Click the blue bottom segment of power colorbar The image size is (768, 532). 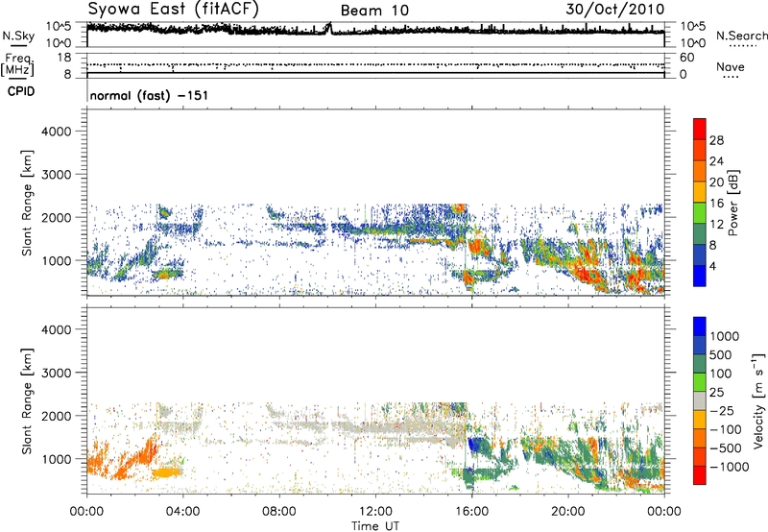click(x=700, y=276)
